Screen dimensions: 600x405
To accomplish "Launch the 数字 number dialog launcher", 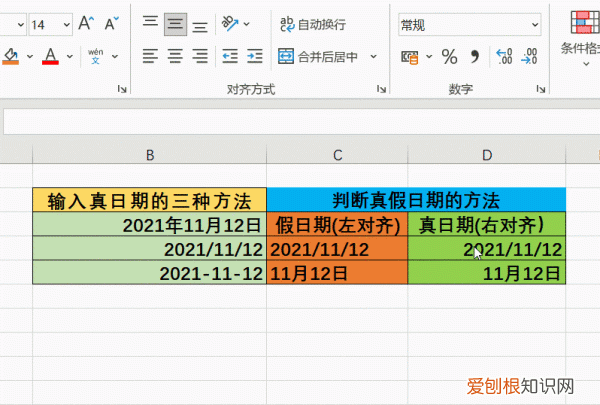I will point(541,89).
